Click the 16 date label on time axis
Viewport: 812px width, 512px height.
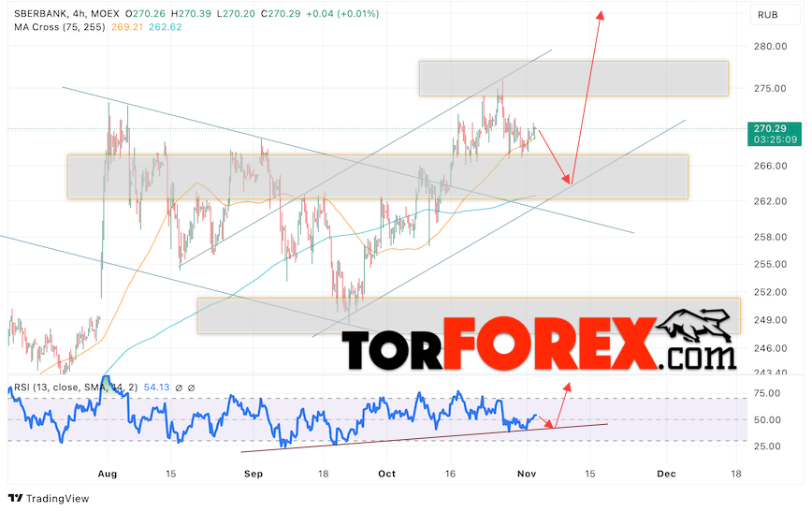click(x=450, y=474)
